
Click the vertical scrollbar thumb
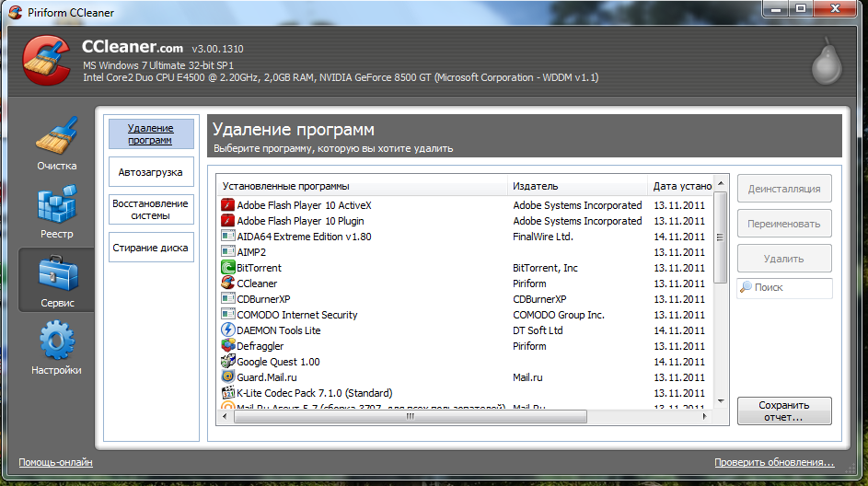click(720, 237)
